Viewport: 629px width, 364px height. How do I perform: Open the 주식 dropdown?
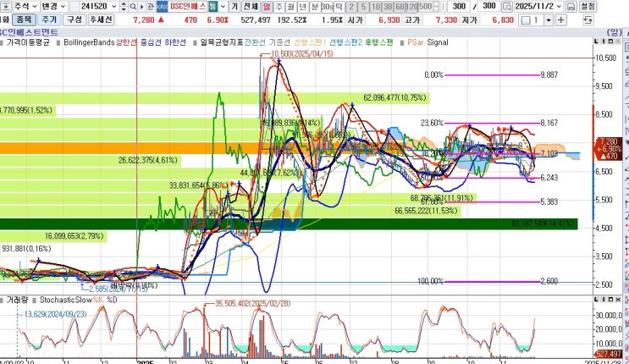(x=25, y=7)
